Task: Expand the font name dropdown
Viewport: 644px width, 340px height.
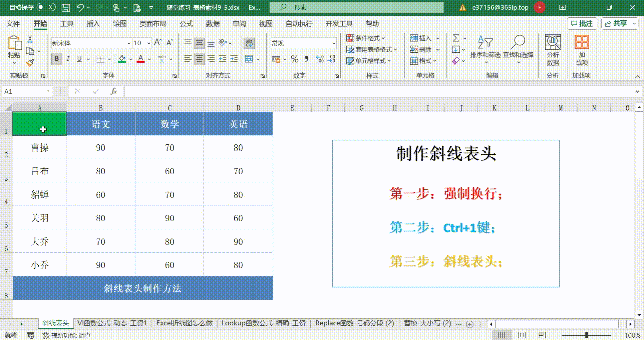Action: [129, 43]
